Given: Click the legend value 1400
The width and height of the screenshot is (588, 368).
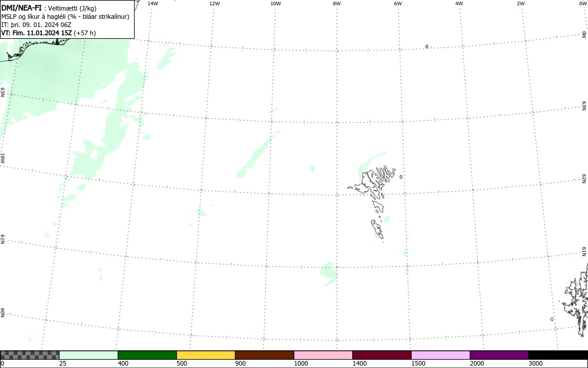Looking at the screenshot, I should [x=360, y=363].
